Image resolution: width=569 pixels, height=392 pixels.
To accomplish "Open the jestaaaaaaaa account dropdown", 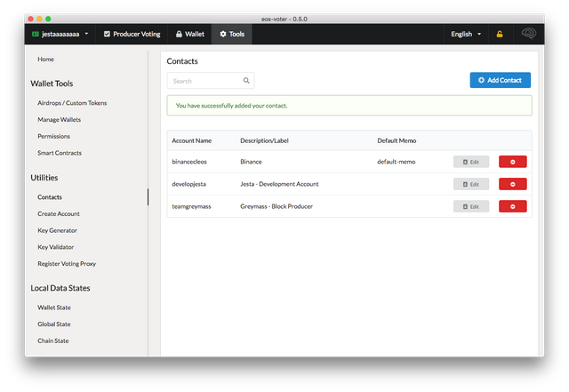I will (x=60, y=34).
